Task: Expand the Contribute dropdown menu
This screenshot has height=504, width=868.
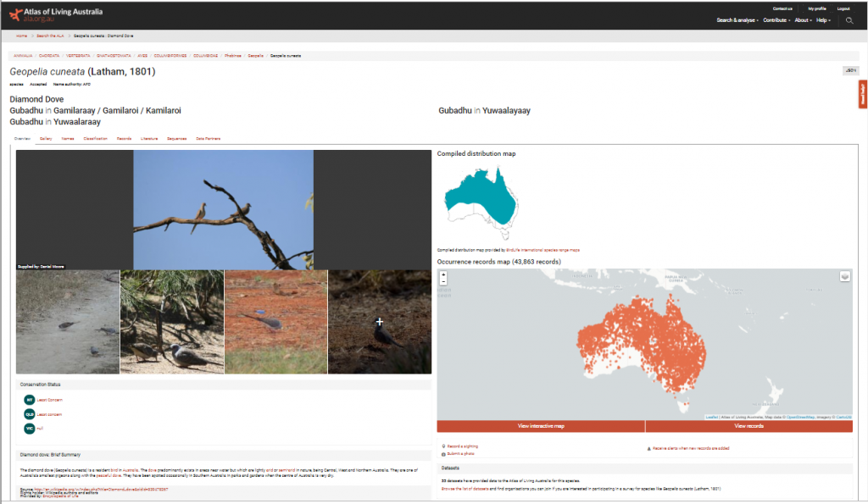Action: pos(776,20)
